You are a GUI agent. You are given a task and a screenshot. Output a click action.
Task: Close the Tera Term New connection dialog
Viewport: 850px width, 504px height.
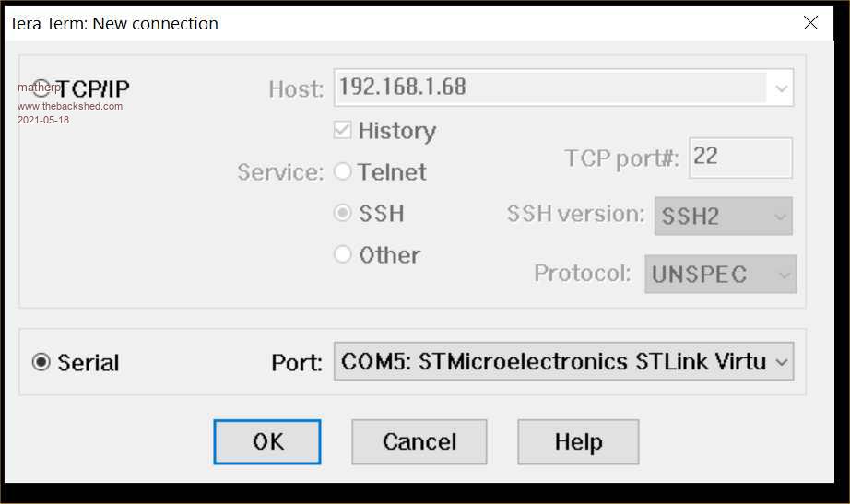click(810, 23)
